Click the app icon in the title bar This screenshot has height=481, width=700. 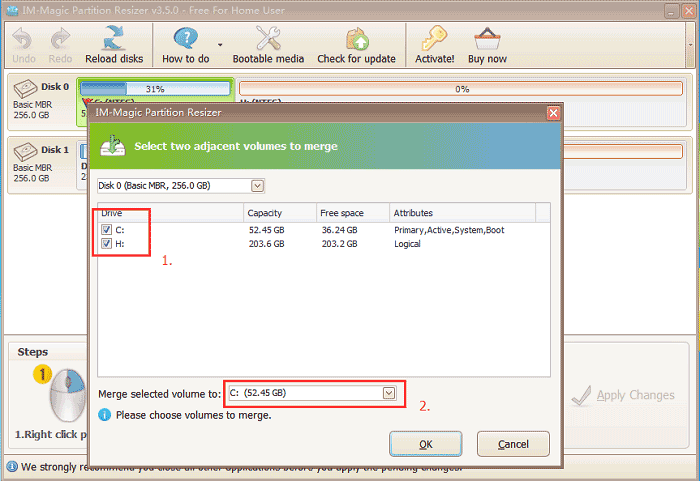click(x=12, y=10)
